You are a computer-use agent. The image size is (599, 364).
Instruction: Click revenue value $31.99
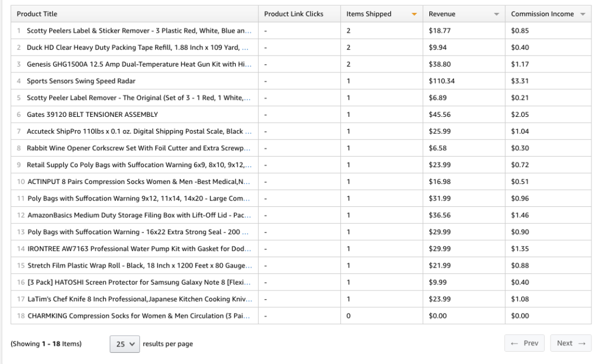click(x=440, y=199)
